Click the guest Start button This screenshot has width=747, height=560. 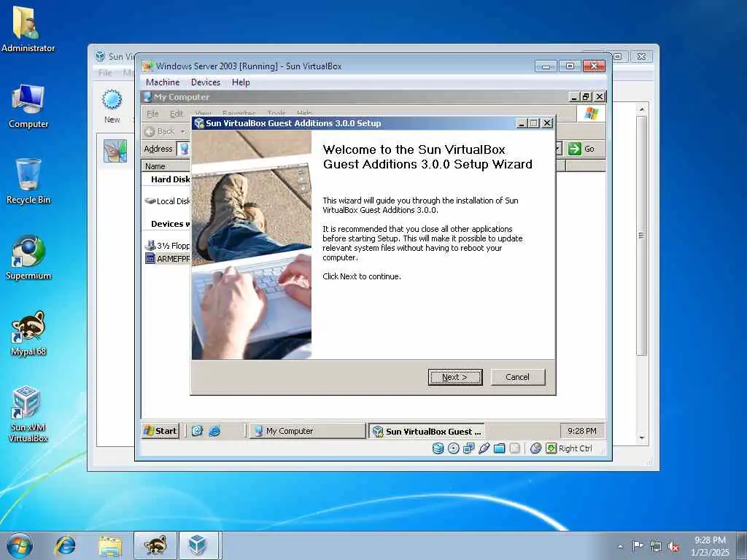160,431
